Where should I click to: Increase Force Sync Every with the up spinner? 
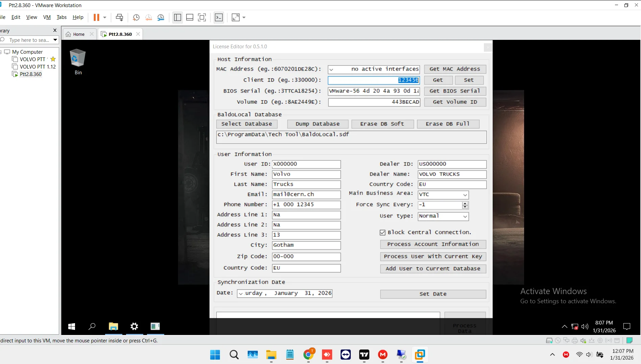(465, 203)
